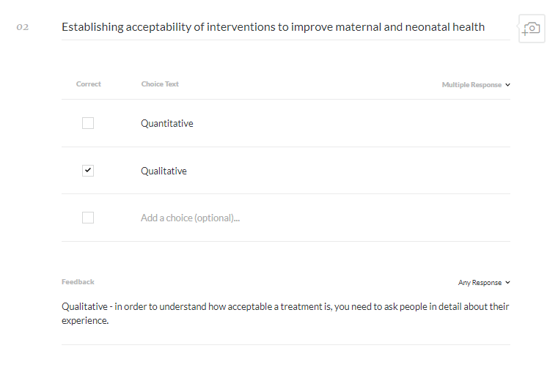
Task: Select question number 02
Action: (x=23, y=28)
